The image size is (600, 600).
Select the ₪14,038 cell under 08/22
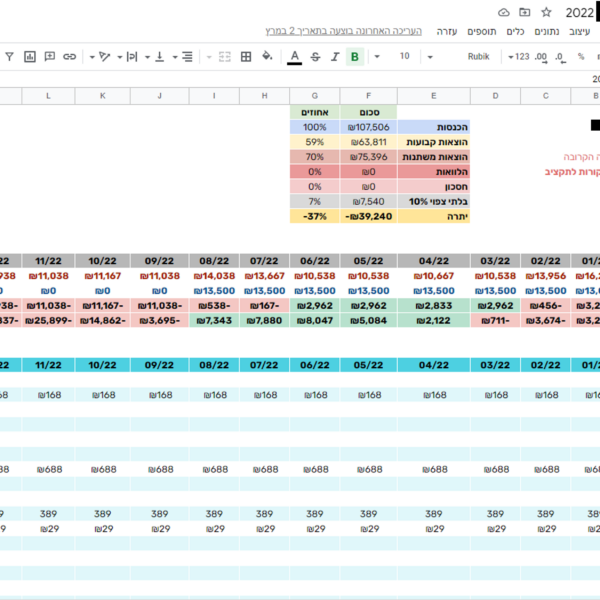point(214,276)
